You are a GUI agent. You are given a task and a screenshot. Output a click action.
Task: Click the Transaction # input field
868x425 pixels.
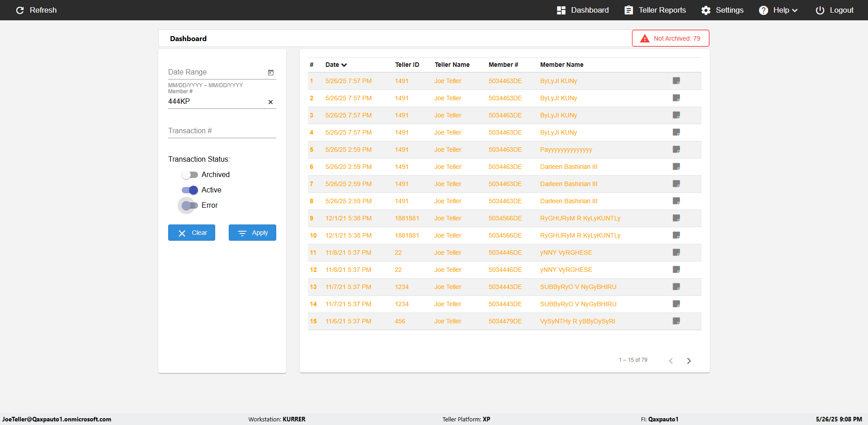pyautogui.click(x=222, y=131)
